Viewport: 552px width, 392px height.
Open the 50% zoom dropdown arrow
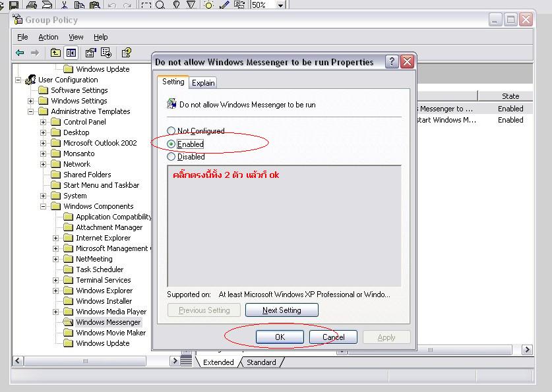(280, 5)
